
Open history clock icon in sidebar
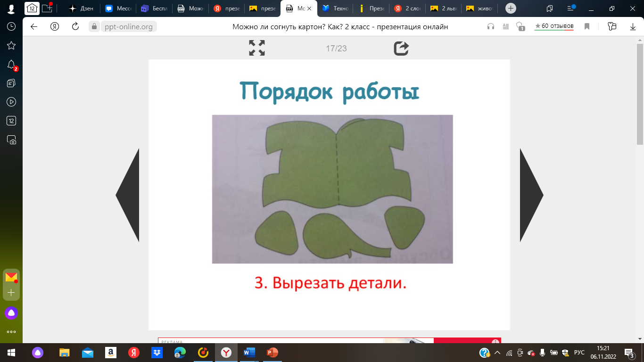pyautogui.click(x=11, y=26)
